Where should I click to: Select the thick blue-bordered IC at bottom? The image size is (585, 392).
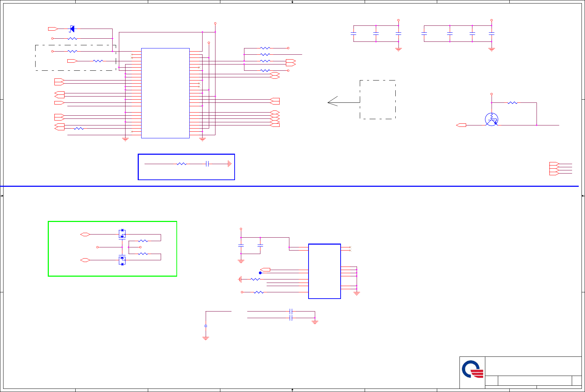point(325,271)
